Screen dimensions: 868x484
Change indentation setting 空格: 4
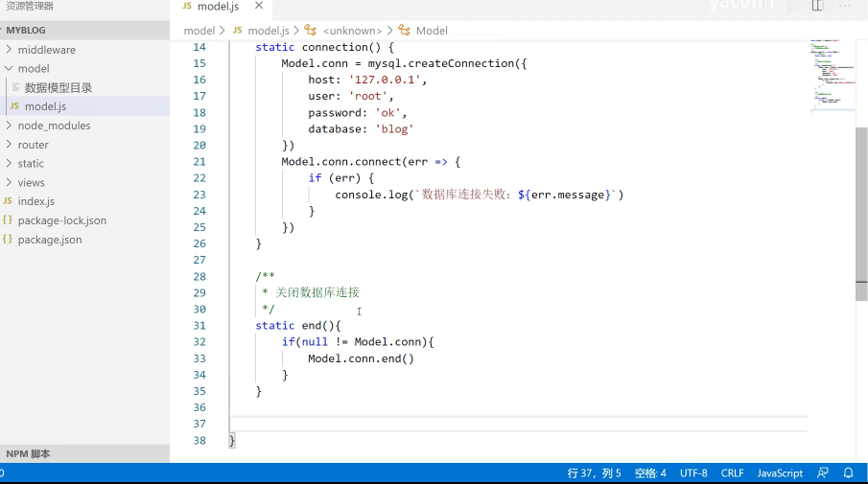coord(650,472)
